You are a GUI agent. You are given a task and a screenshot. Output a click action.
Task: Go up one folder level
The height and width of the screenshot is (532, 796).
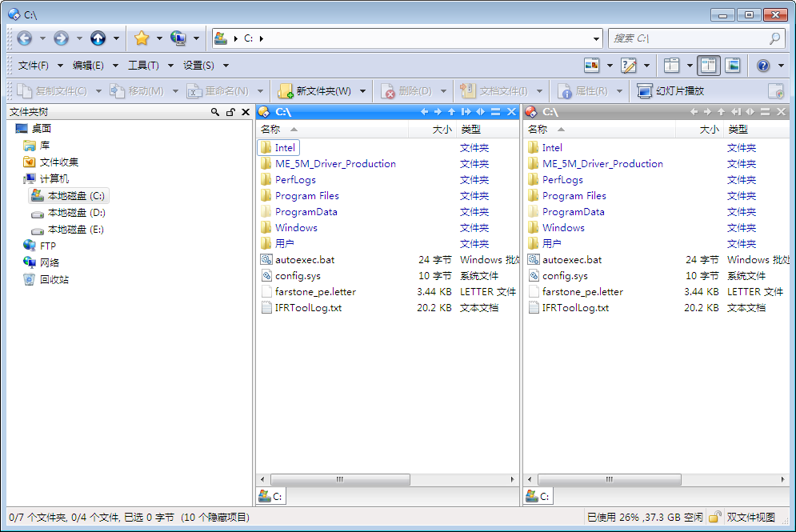click(98, 38)
